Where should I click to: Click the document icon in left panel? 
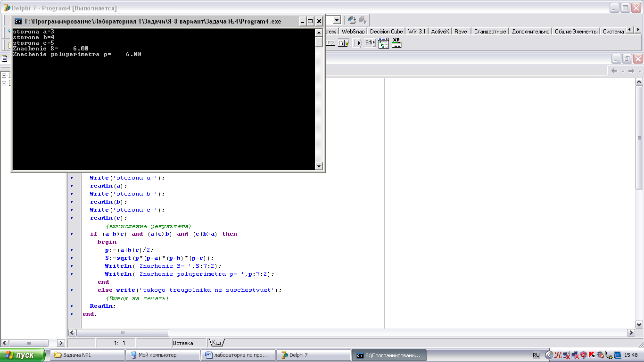tap(5, 59)
